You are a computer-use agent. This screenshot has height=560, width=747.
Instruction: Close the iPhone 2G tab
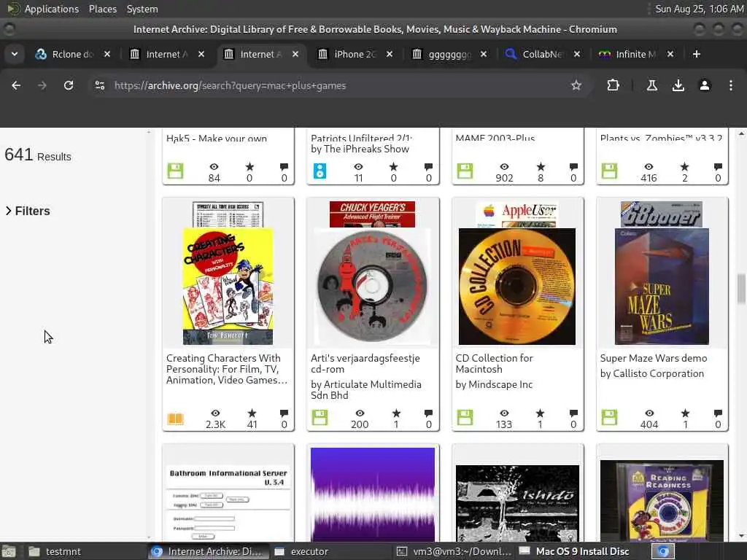390,54
